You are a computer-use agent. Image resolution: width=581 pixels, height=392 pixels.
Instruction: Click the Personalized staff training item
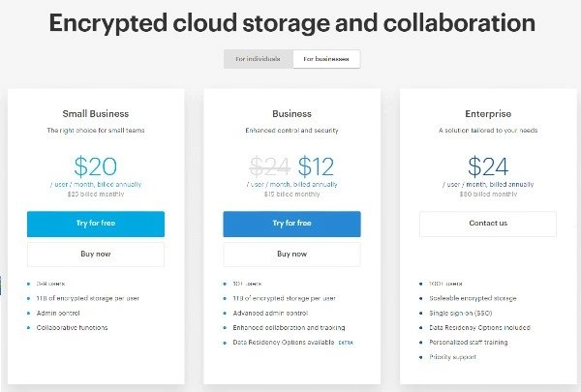pos(469,343)
